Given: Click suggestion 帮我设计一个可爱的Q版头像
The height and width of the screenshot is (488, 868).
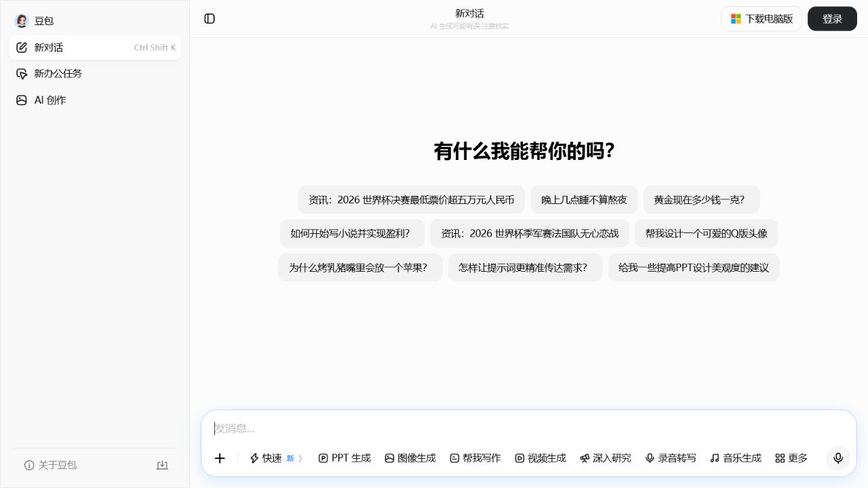Looking at the screenshot, I should pos(706,233).
